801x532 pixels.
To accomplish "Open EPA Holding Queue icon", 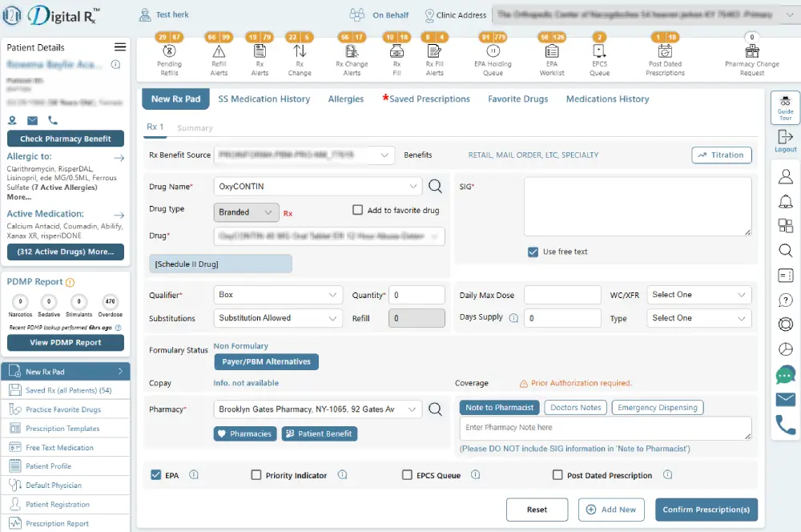I will tap(493, 51).
